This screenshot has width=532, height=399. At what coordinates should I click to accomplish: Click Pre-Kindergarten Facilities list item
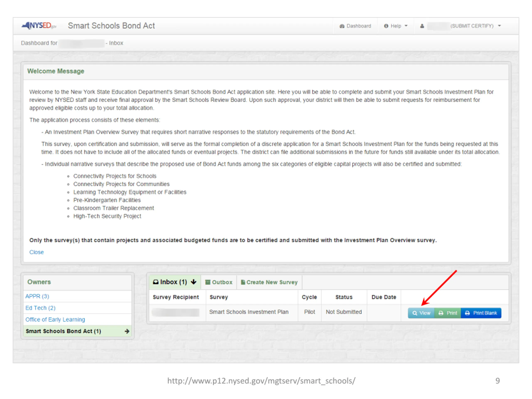(107, 200)
